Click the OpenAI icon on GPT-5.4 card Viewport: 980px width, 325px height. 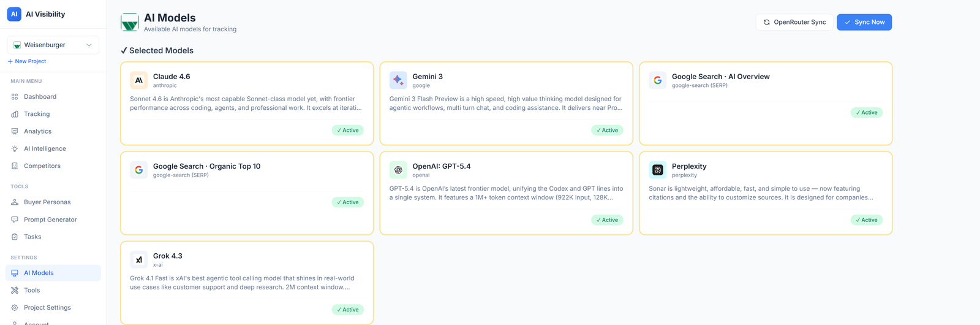point(398,170)
